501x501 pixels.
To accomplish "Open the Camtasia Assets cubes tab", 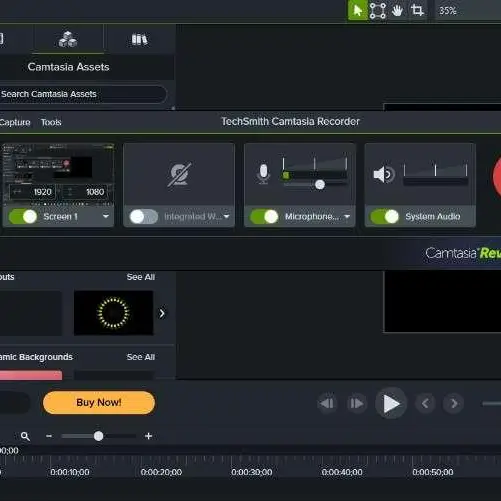I will click(x=68, y=39).
